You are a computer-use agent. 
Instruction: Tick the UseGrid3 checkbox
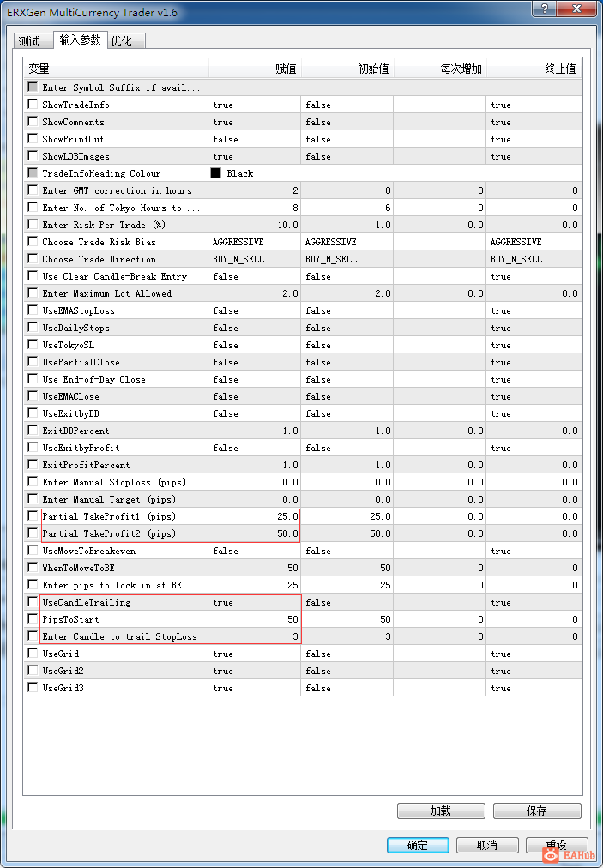[33, 688]
